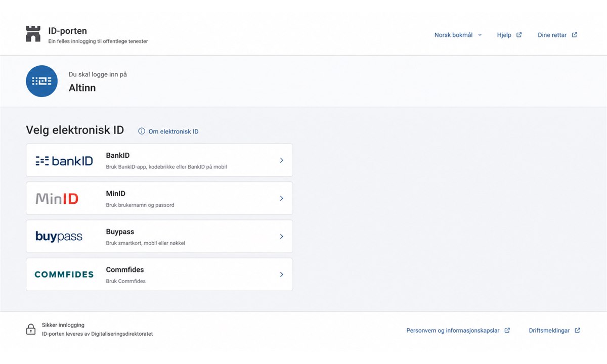Click the info icon beside Om elektronisk ID
This screenshot has width=607, height=364.
142,131
